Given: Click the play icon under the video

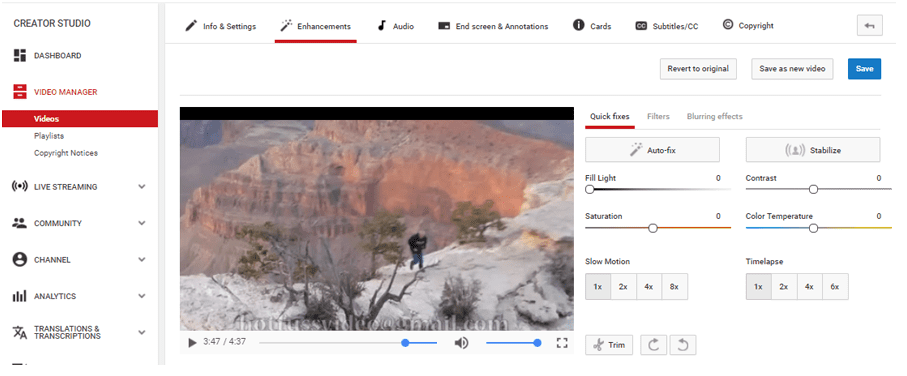Looking at the screenshot, I should (193, 342).
